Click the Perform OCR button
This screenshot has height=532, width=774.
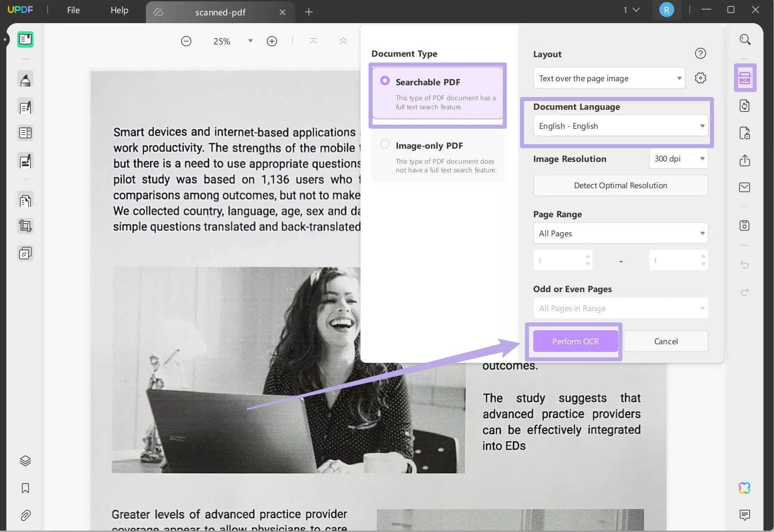pos(575,341)
